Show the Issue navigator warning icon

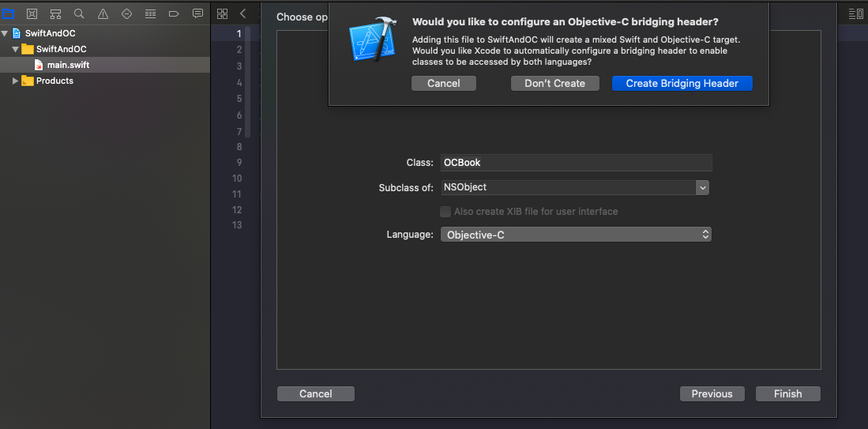pyautogui.click(x=103, y=13)
